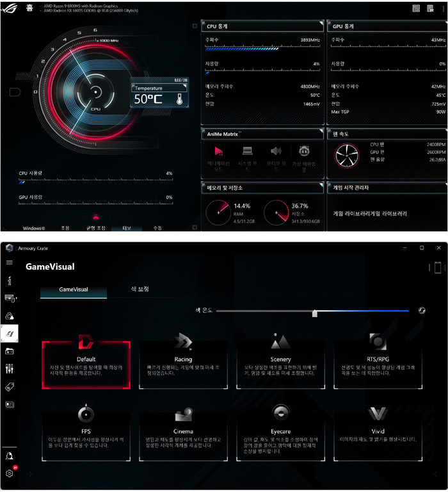The width and height of the screenshot is (448, 492).
Task: Open 게임 라이브러리 link in game launcher panel
Action: pyautogui.click(x=370, y=214)
